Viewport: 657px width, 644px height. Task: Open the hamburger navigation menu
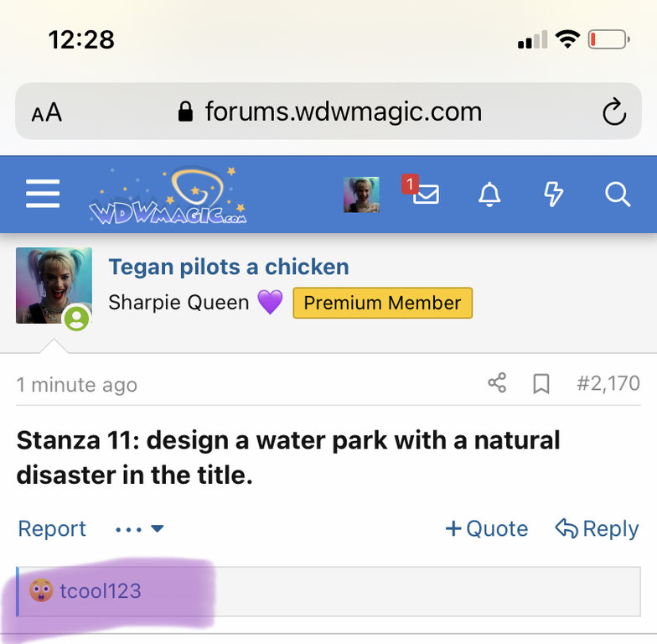[43, 195]
